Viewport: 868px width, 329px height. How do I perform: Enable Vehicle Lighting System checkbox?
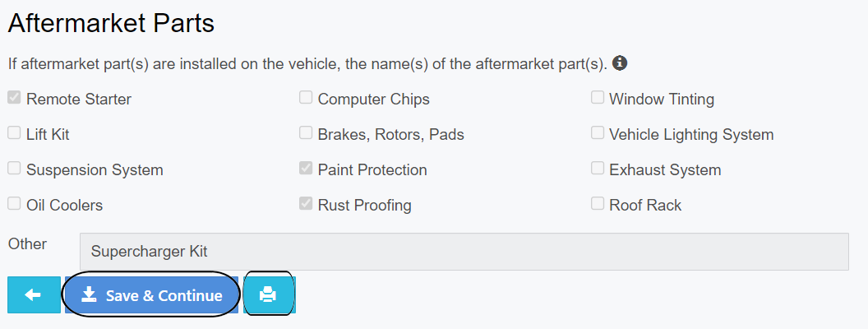coord(598,133)
